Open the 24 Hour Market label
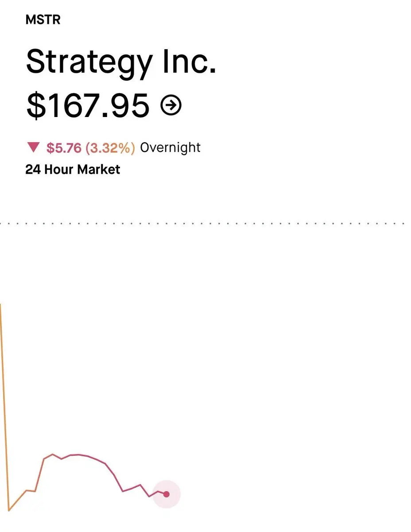 click(x=73, y=169)
